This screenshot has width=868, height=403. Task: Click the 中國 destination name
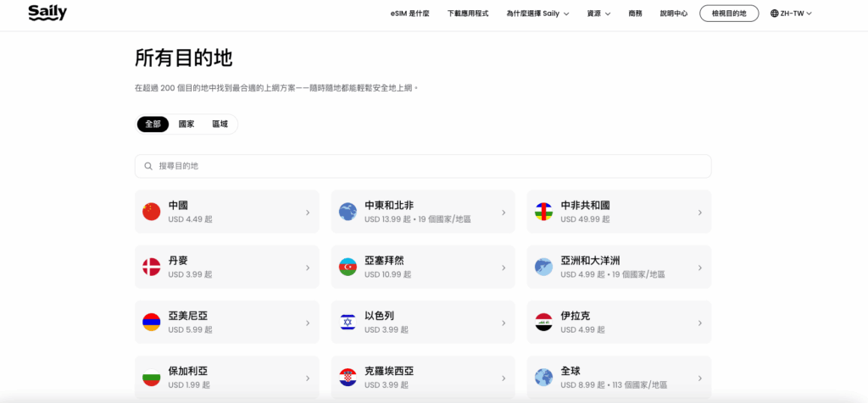(x=178, y=205)
